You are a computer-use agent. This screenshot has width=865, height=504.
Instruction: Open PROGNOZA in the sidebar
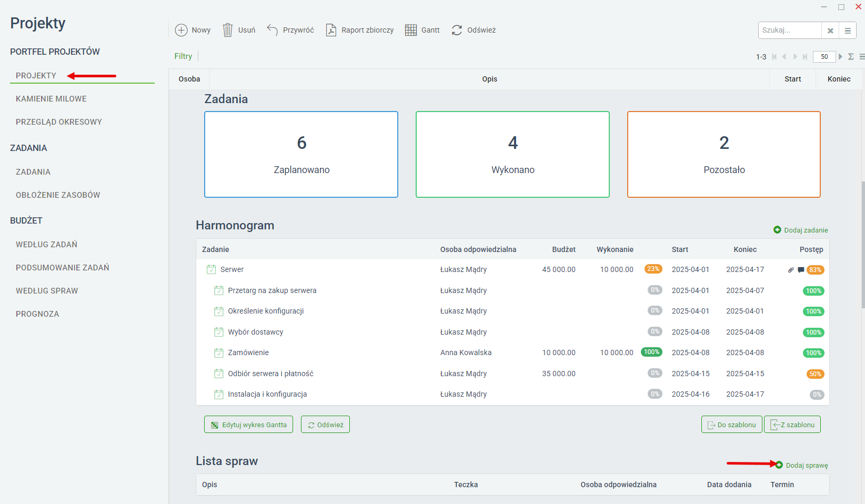coord(37,314)
